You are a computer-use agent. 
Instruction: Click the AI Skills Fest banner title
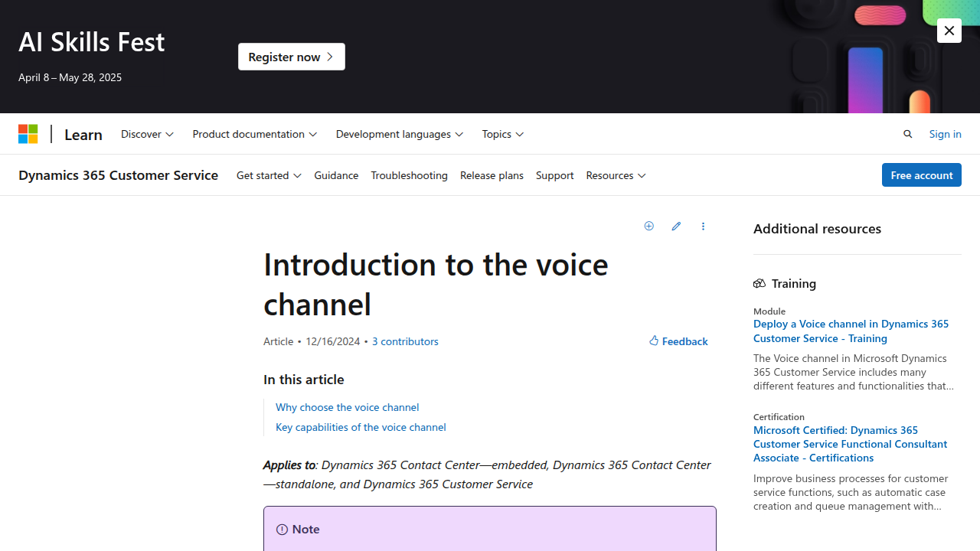pyautogui.click(x=92, y=41)
